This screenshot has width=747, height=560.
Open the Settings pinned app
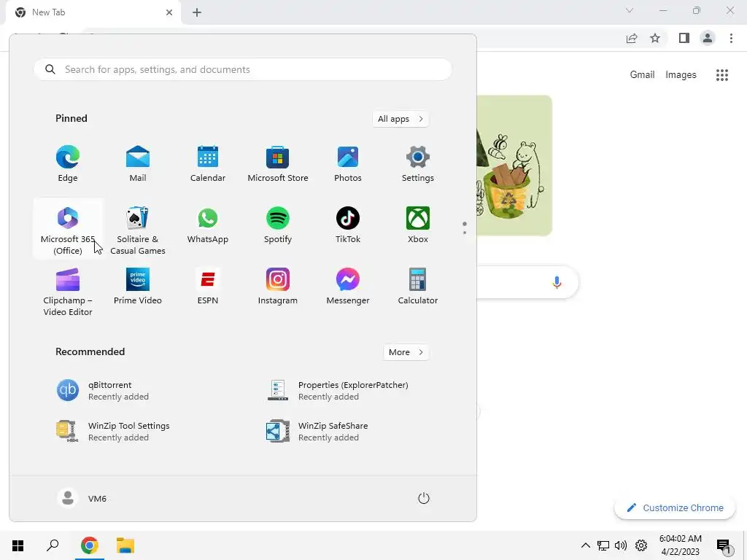click(418, 164)
